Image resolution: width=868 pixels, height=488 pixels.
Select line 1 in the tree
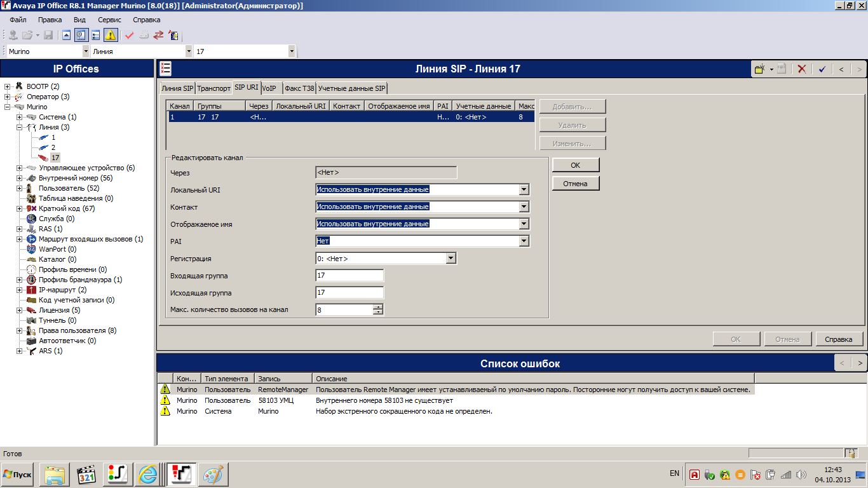coord(53,137)
